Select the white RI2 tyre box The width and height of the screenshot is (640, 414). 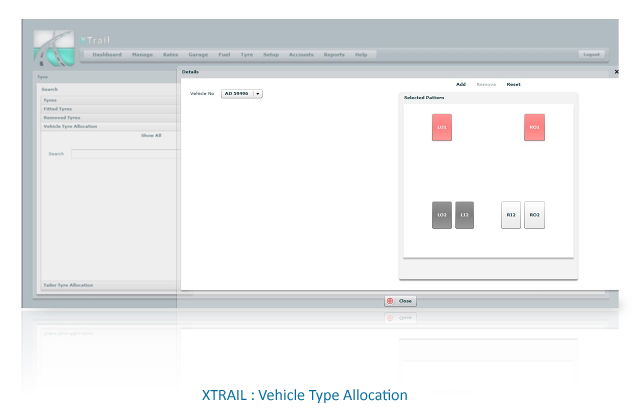pos(511,215)
